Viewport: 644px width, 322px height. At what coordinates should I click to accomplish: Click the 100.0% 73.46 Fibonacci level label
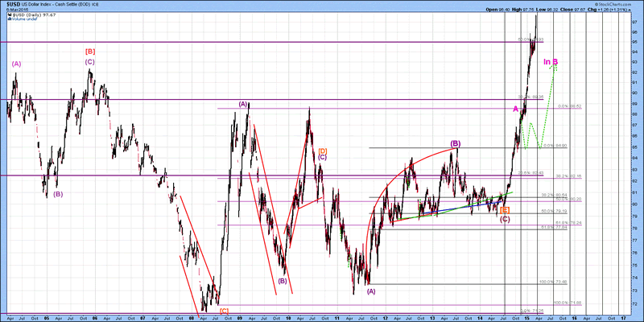coord(553,282)
